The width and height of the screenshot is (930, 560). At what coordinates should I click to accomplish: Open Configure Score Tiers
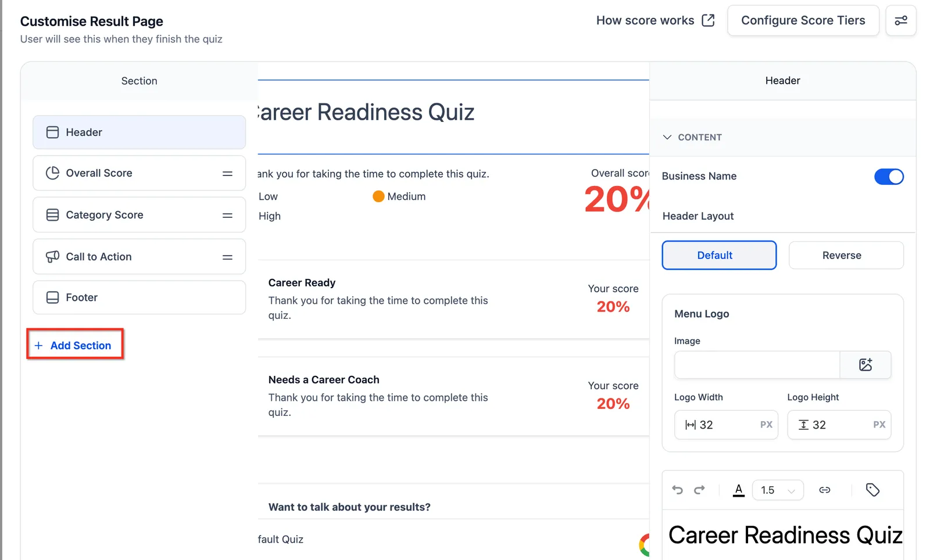[x=803, y=20]
